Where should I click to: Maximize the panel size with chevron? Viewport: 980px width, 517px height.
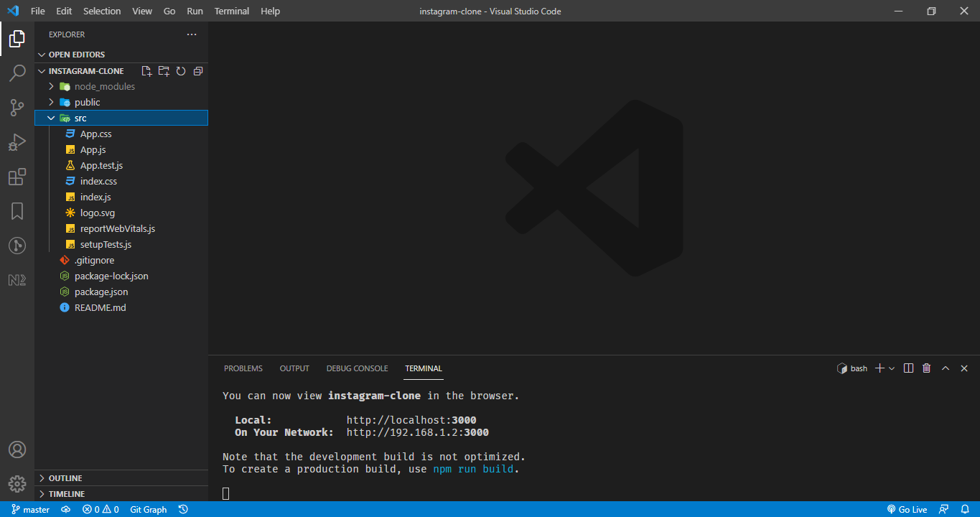946,368
